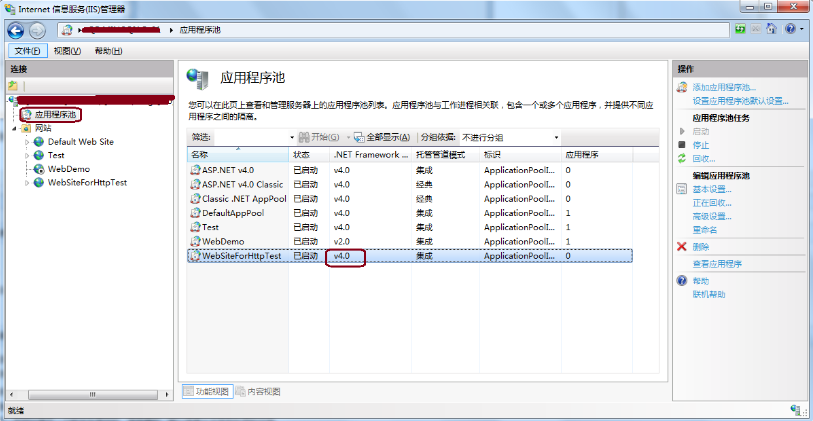Image resolution: width=813 pixels, height=421 pixels.
Task: Open the 视图(V) menu
Action: point(67,51)
